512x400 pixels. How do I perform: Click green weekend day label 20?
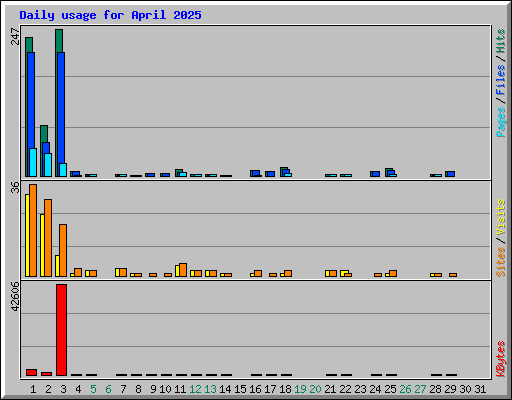(x=315, y=389)
